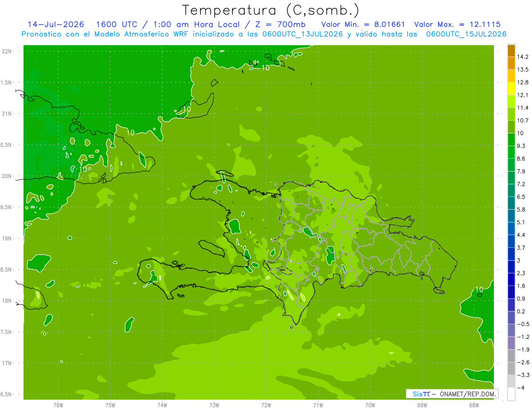Click the orange swatch between 14.2 and 13.5
The image size is (532, 411).
point(511,63)
